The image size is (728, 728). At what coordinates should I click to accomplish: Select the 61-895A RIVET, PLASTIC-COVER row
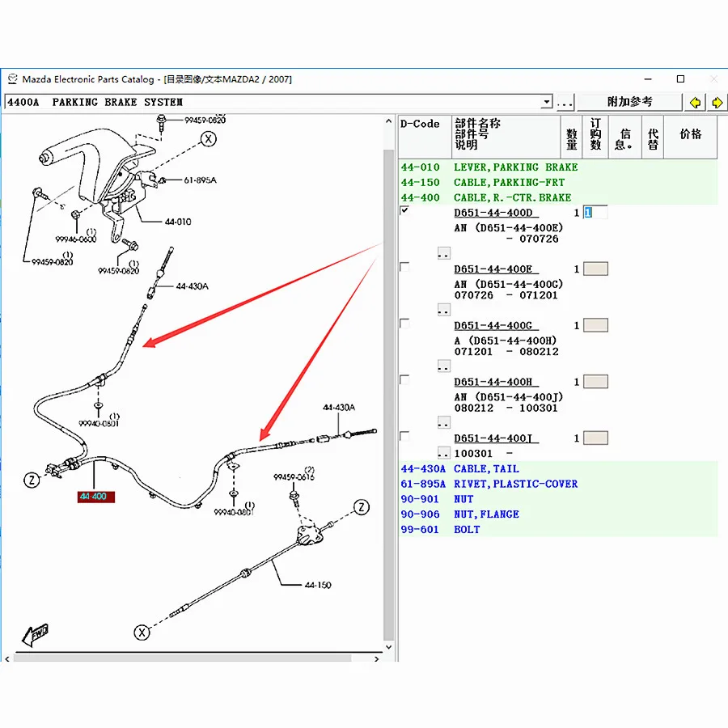(x=557, y=484)
